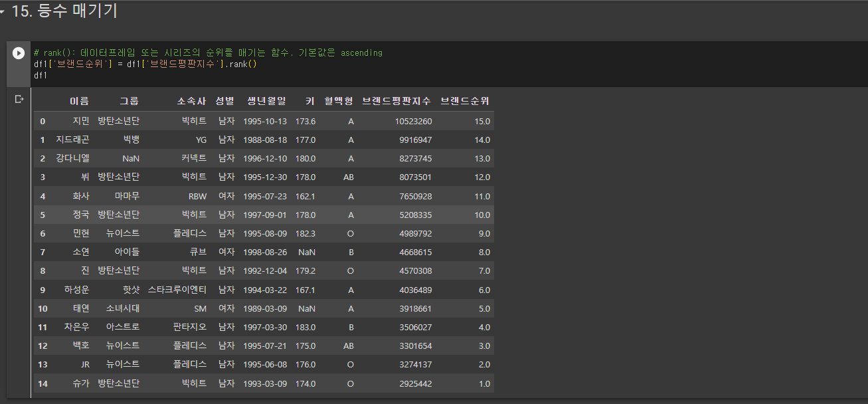The width and height of the screenshot is (868, 404).
Task: Select the name cell '화사'
Action: pyautogui.click(x=80, y=196)
